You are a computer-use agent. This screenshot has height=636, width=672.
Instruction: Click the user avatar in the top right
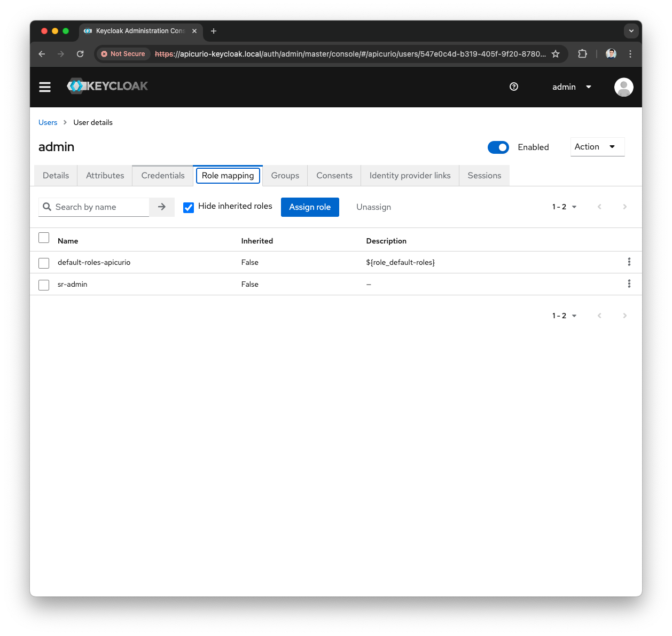[x=623, y=87]
